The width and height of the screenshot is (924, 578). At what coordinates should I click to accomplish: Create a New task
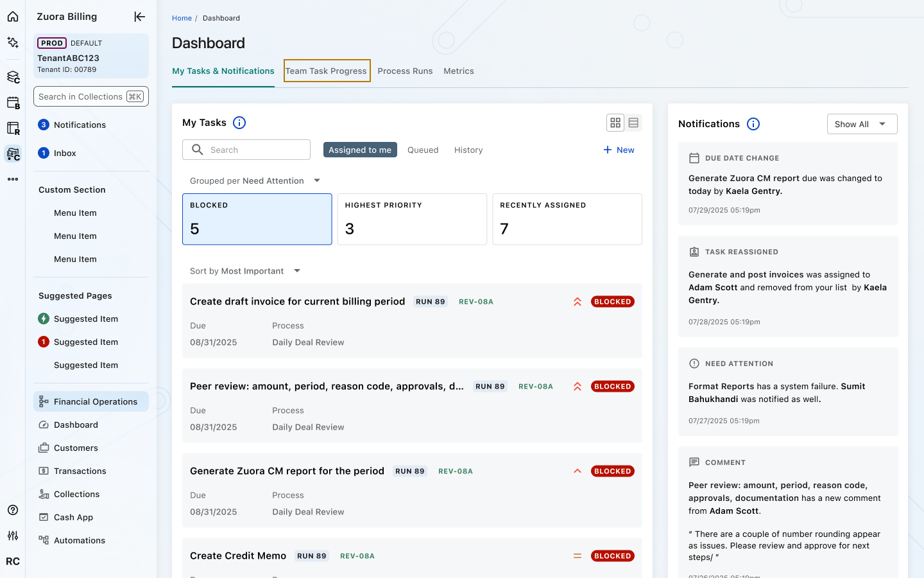pos(619,150)
